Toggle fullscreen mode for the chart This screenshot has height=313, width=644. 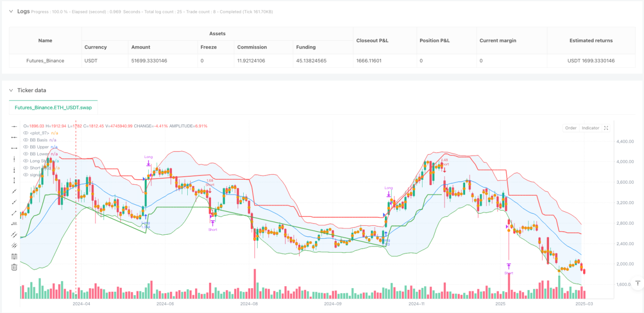pyautogui.click(x=606, y=128)
